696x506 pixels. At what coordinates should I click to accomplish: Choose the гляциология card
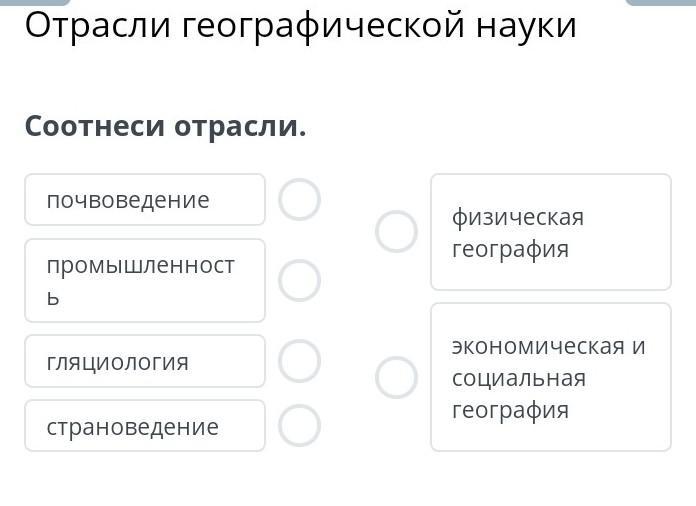(145, 361)
